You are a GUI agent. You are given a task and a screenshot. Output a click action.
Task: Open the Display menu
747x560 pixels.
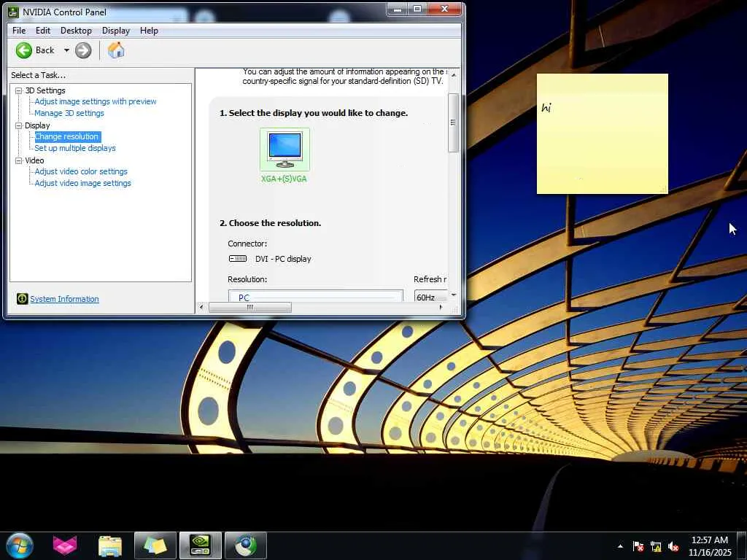point(116,31)
